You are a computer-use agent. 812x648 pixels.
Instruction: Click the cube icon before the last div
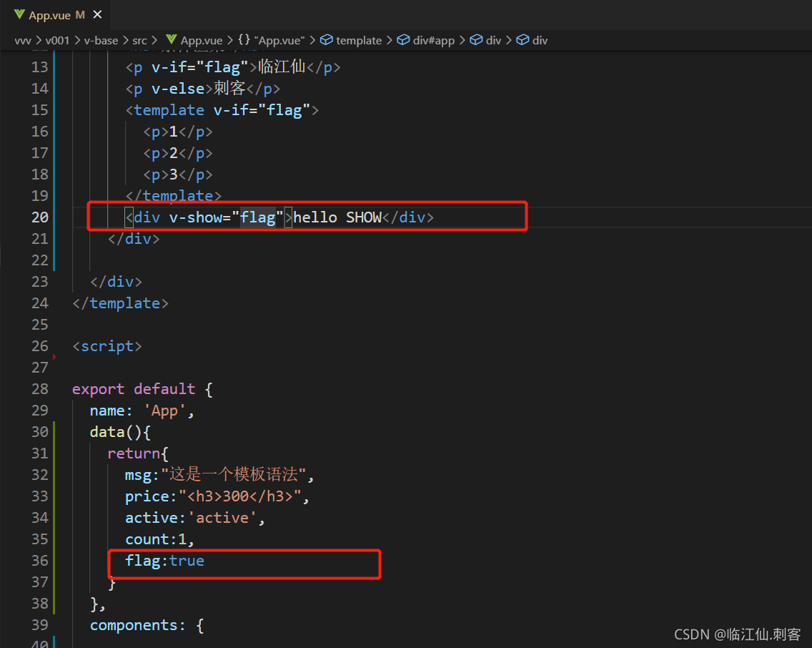click(x=523, y=40)
